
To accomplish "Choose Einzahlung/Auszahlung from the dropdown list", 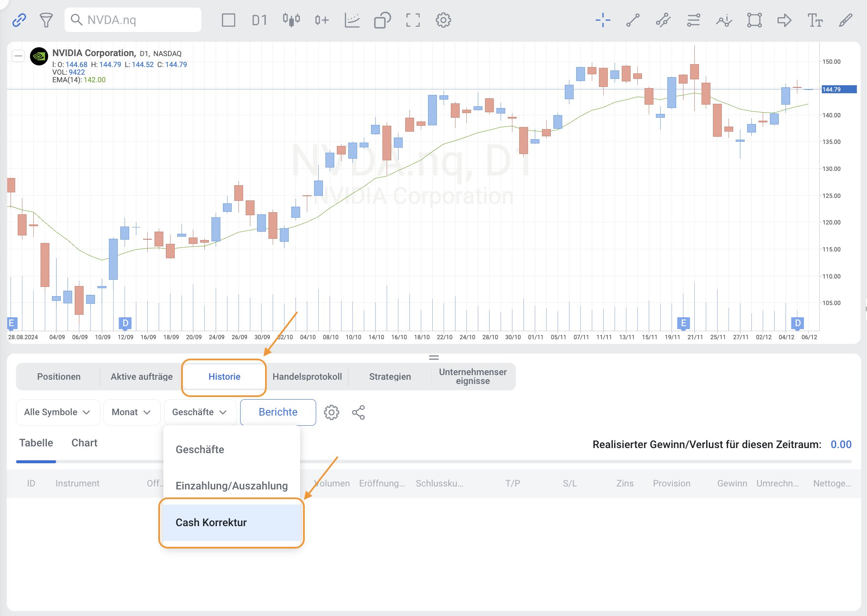I will click(231, 486).
